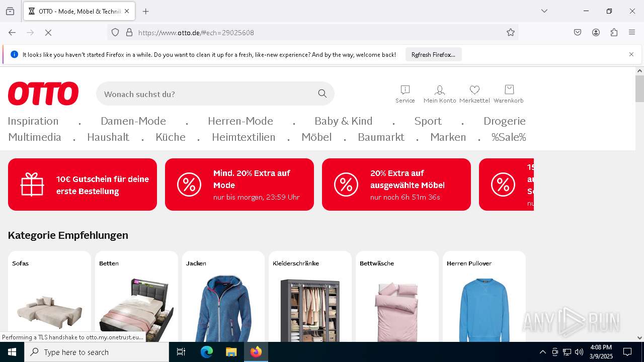Open the Inspiration menu
This screenshot has height=362, width=644.
tap(33, 121)
